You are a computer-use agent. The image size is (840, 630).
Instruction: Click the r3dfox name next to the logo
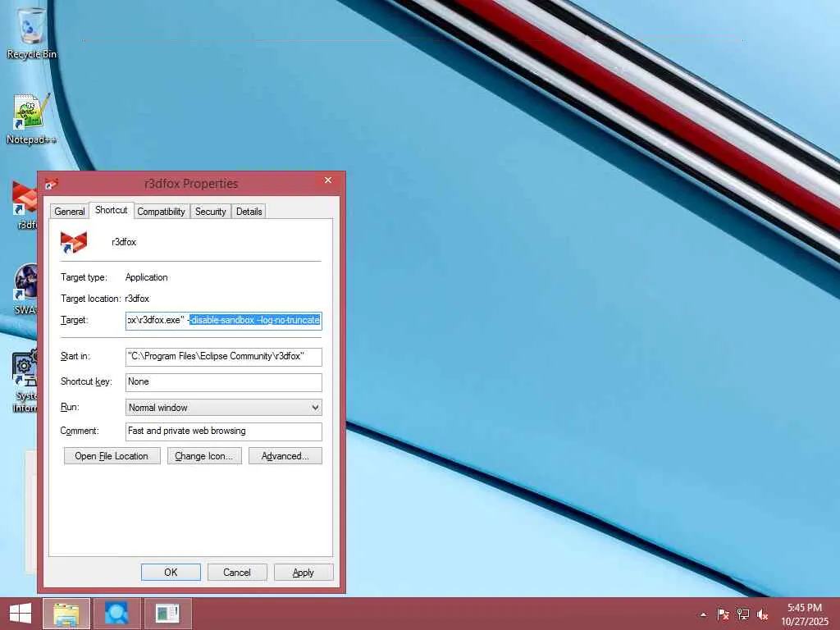(x=124, y=242)
